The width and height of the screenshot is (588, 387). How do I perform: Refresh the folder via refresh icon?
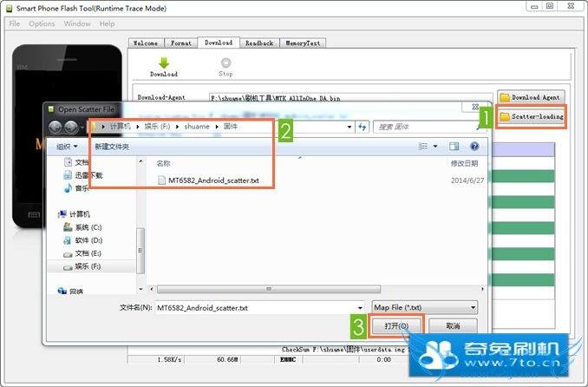pyautogui.click(x=362, y=127)
